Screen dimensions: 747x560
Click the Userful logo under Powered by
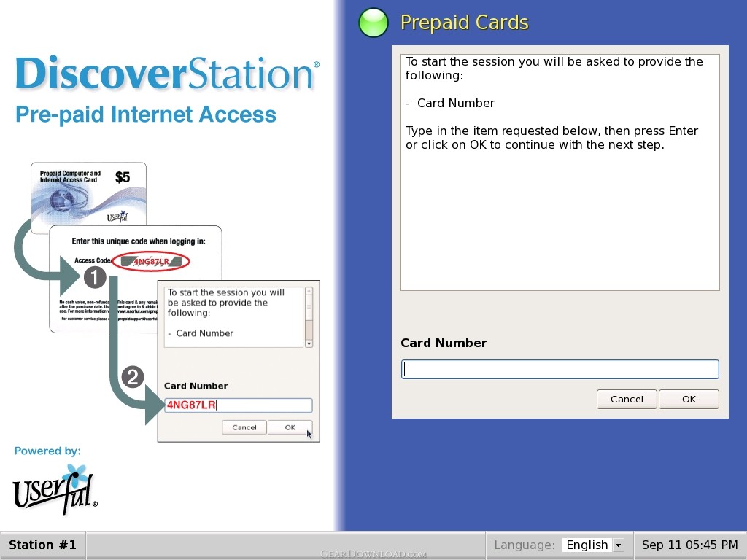(55, 489)
